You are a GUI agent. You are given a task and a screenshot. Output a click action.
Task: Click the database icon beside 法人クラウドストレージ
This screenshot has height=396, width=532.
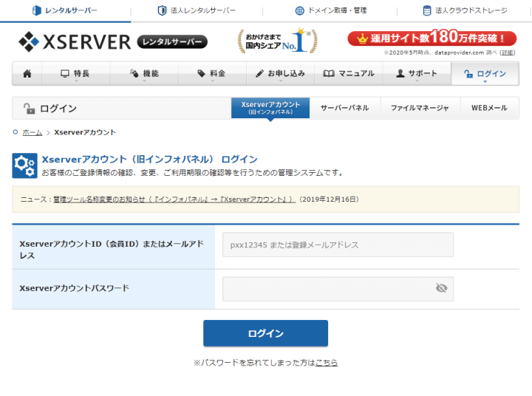click(x=427, y=10)
